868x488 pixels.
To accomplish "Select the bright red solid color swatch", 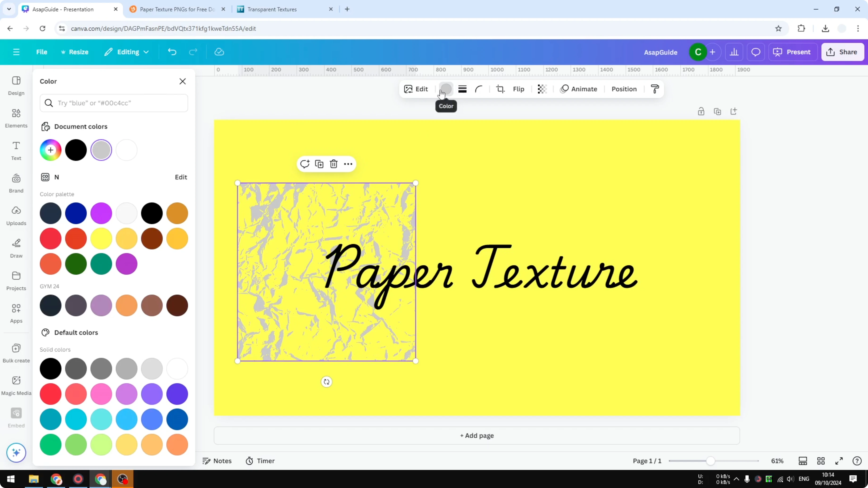I will pyautogui.click(x=50, y=394).
